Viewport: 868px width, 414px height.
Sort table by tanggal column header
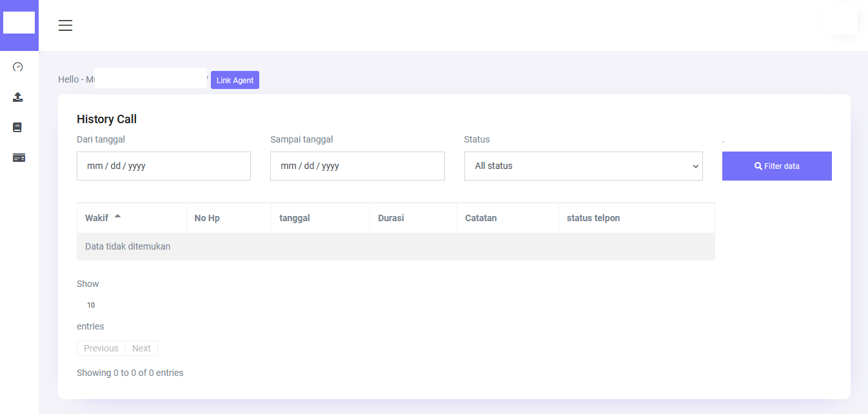click(x=295, y=218)
